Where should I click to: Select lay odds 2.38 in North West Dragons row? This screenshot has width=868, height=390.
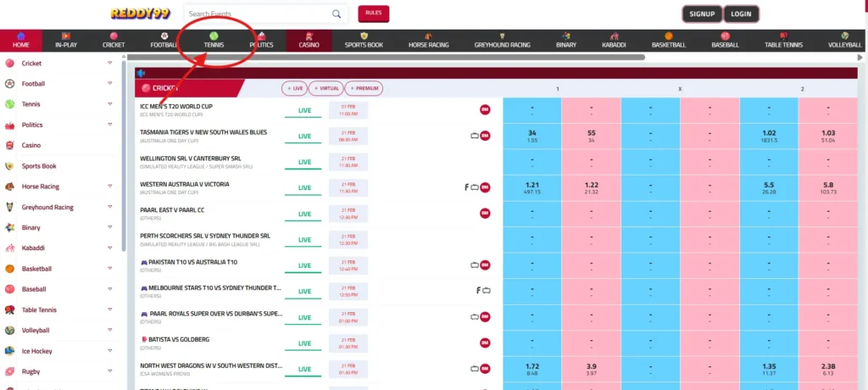pos(828,369)
